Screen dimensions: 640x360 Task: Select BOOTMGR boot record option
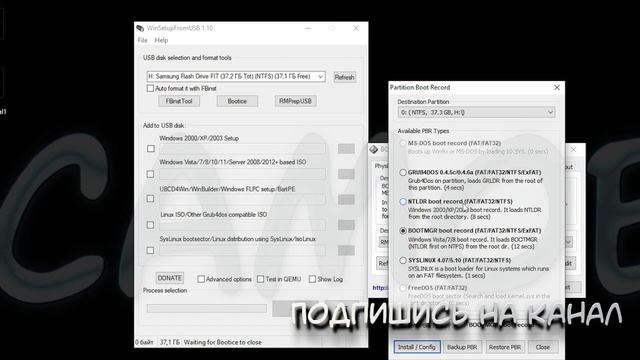pos(403,231)
